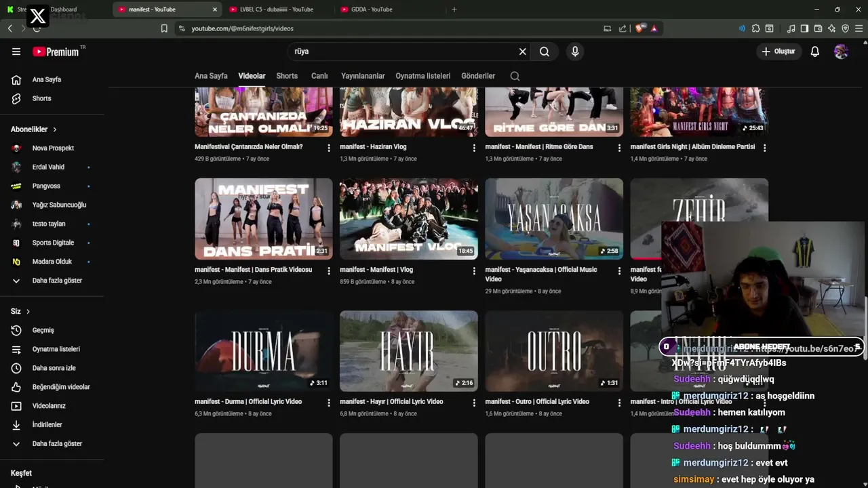868x488 pixels.
Task: Open the Gönderiler tab
Action: (478, 76)
